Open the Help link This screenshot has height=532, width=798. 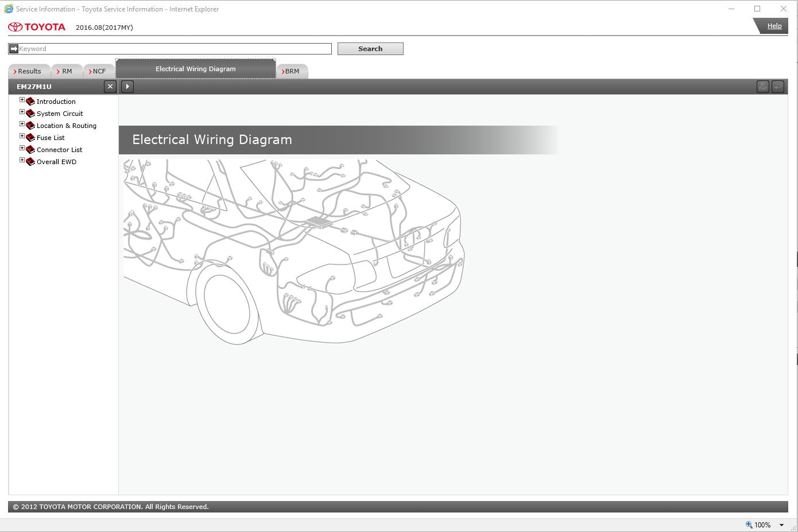coord(774,26)
